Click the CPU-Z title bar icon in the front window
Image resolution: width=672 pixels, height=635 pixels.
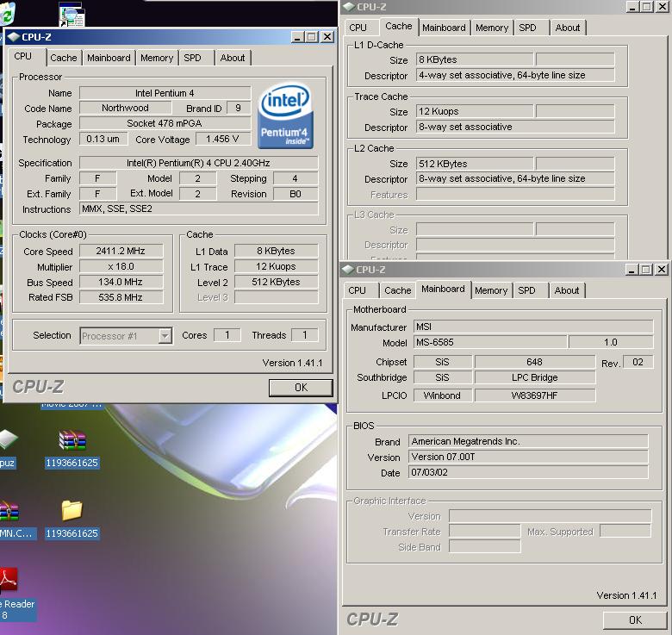pyautogui.click(x=13, y=37)
